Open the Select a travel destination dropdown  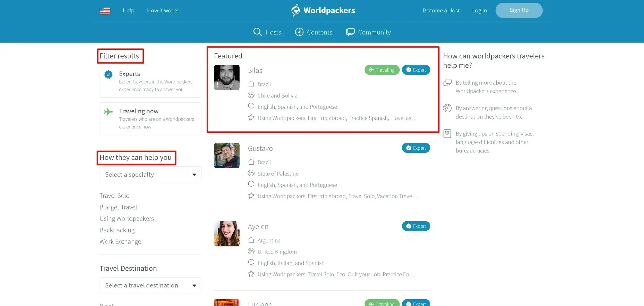tap(150, 285)
